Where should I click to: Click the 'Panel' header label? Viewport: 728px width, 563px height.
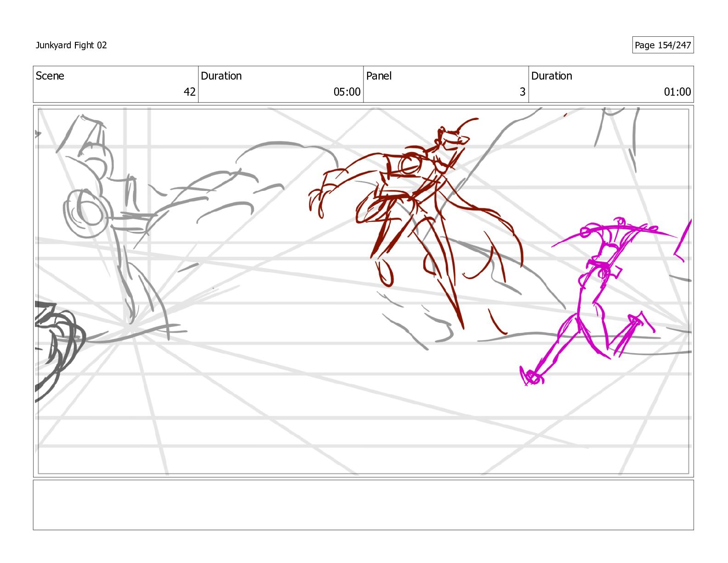point(379,76)
